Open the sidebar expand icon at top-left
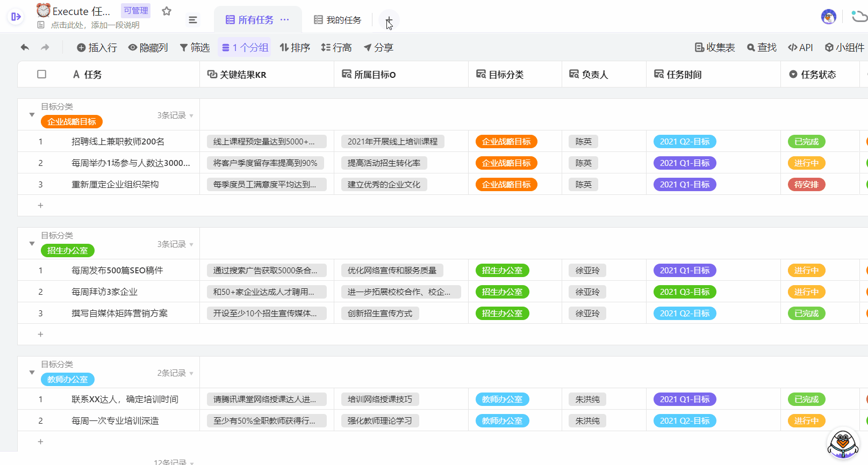 click(16, 17)
